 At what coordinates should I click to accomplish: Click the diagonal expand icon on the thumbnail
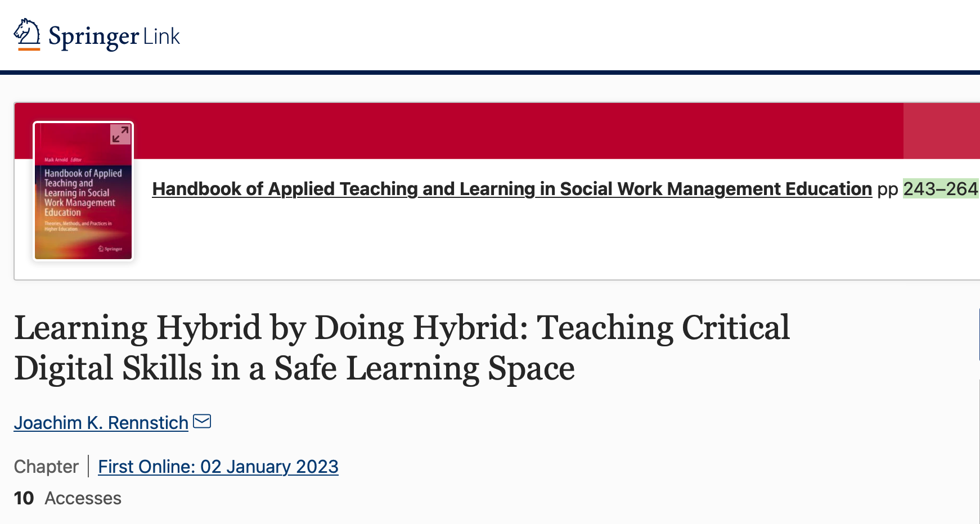(119, 134)
